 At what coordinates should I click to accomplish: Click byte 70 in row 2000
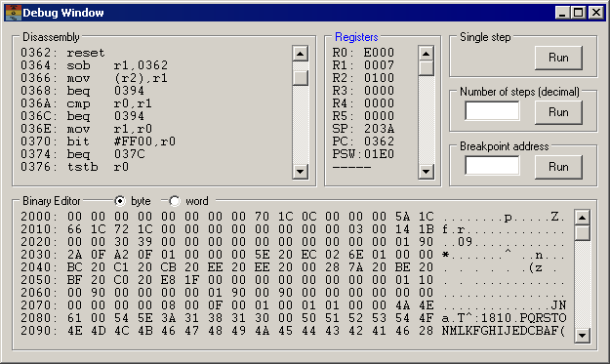[262, 217]
